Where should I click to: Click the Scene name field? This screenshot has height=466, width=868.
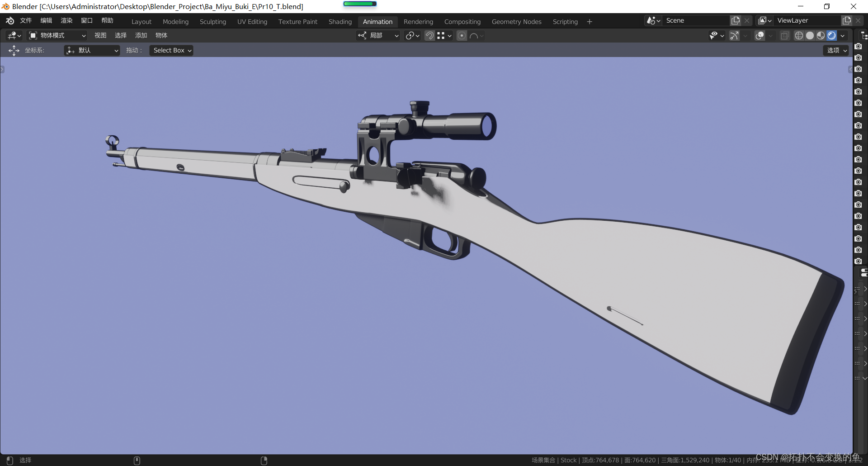(x=696, y=20)
